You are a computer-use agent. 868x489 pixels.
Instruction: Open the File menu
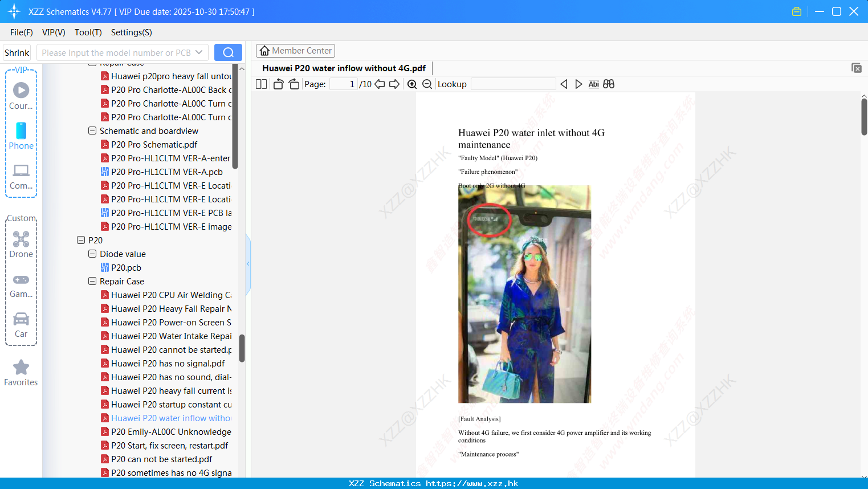point(22,32)
